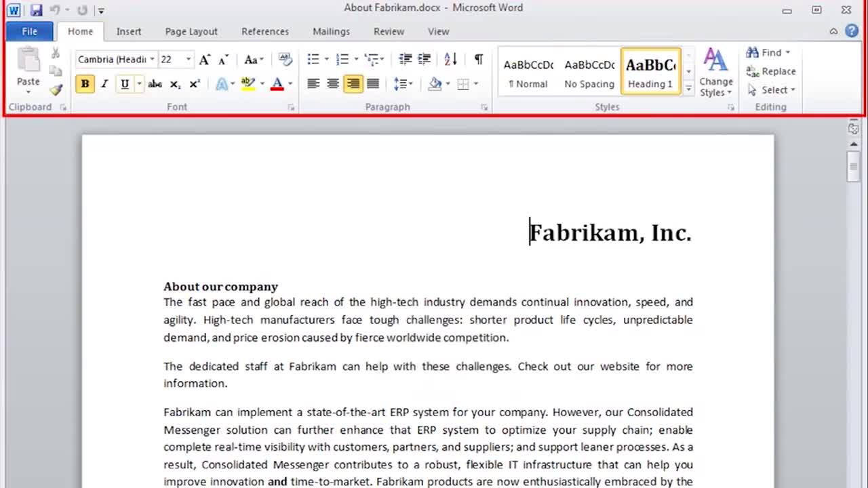Toggle the ruler button above scrollbar

click(853, 128)
